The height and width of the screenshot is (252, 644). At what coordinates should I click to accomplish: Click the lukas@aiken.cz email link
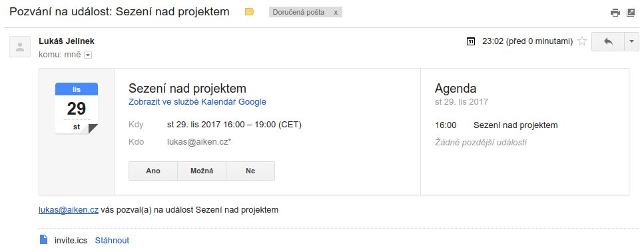(x=69, y=210)
